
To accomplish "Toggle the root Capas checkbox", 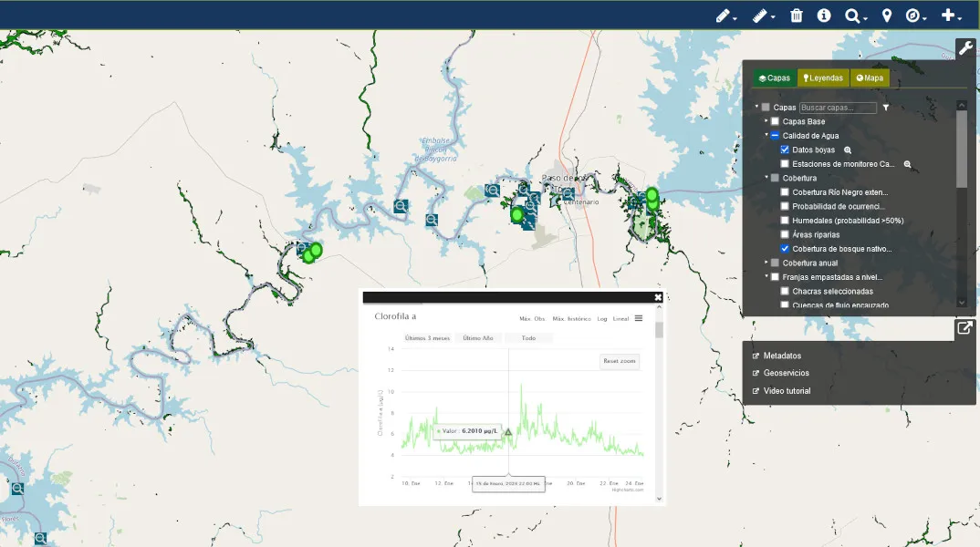I will [765, 108].
